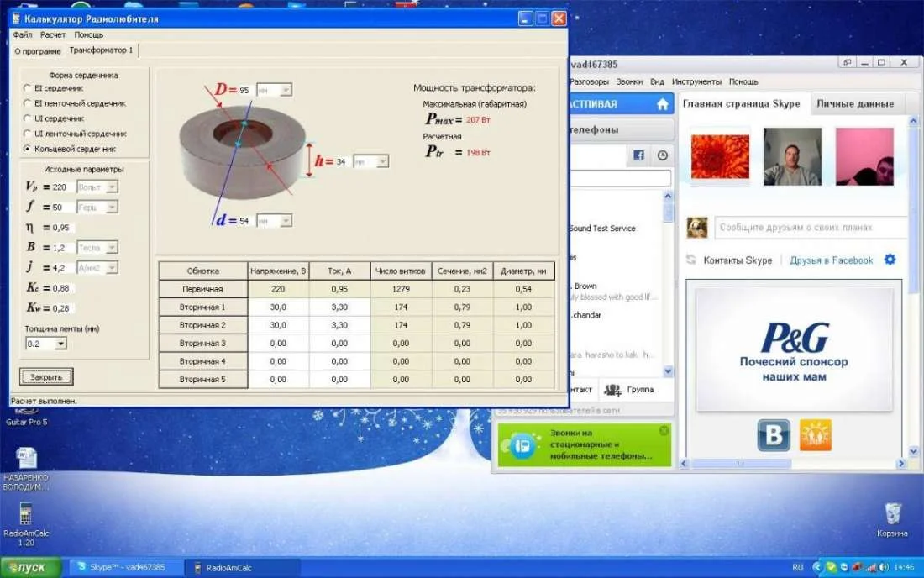Open the tape thickness 0.2 dropdown
Screen dimensions: 924x578
click(x=60, y=344)
